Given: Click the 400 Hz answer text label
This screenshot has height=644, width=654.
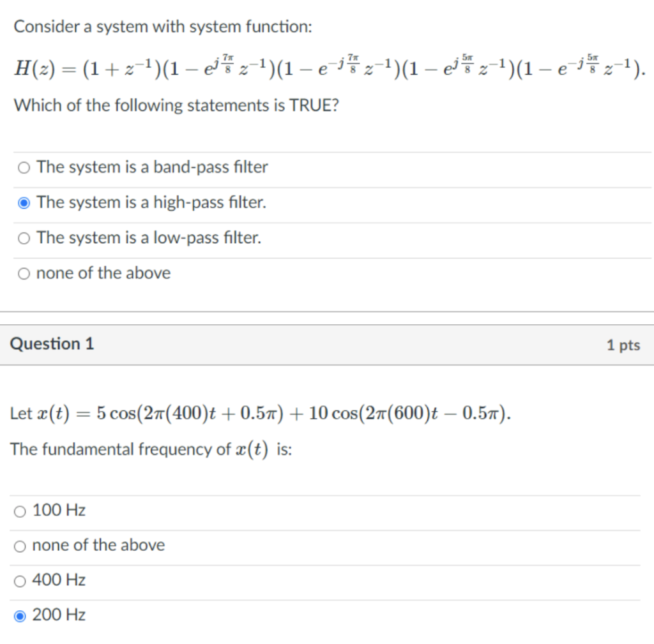Looking at the screenshot, I should tap(59, 580).
